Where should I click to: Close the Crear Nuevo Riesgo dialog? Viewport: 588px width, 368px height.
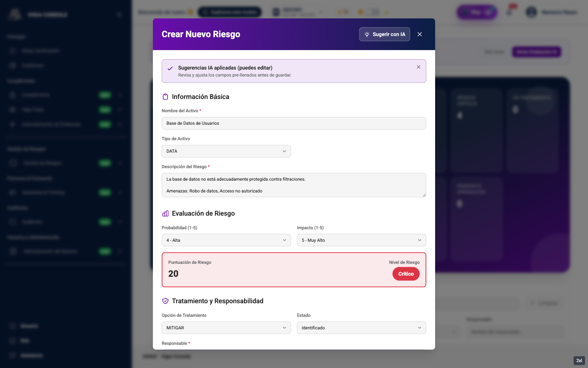click(420, 34)
